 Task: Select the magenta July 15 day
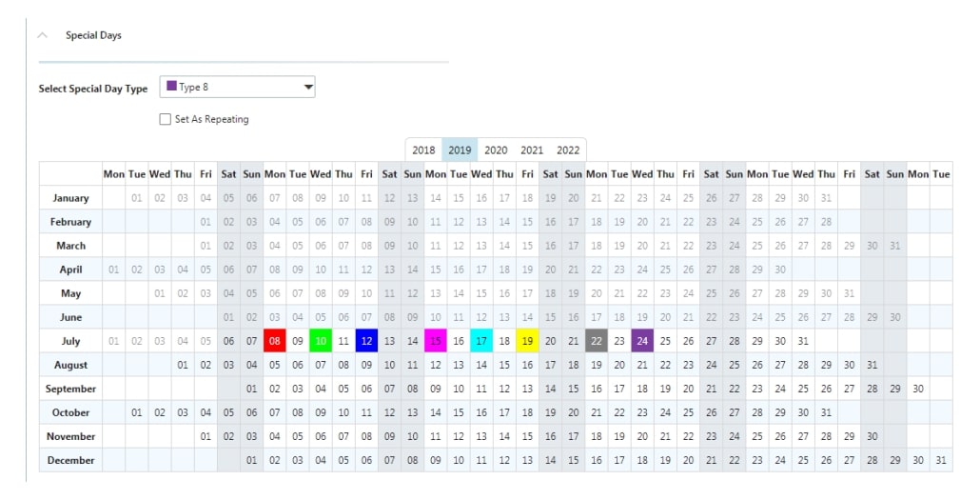(x=436, y=341)
